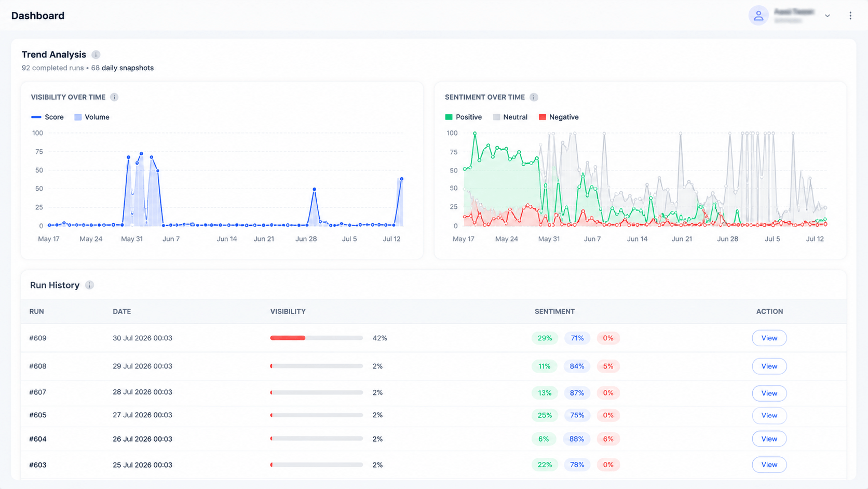The image size is (868, 489).
Task: Click the Trend Analysis heading
Action: pyautogui.click(x=54, y=55)
